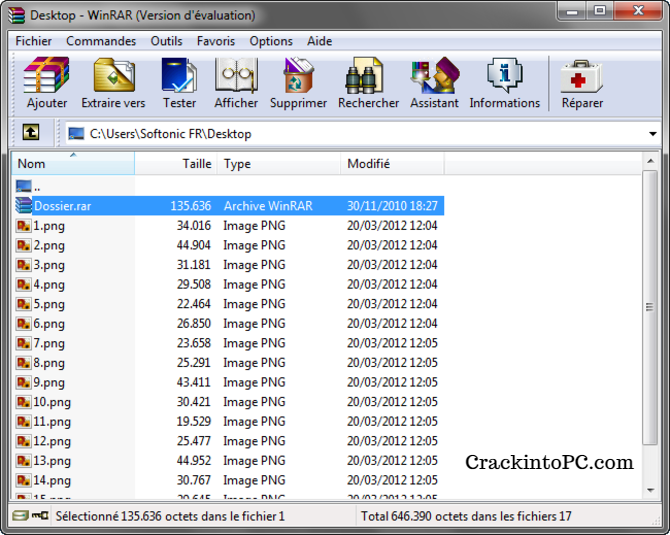Image resolution: width=670 pixels, height=535 pixels.
Task: Sort by the Taille column header
Action: click(x=176, y=163)
